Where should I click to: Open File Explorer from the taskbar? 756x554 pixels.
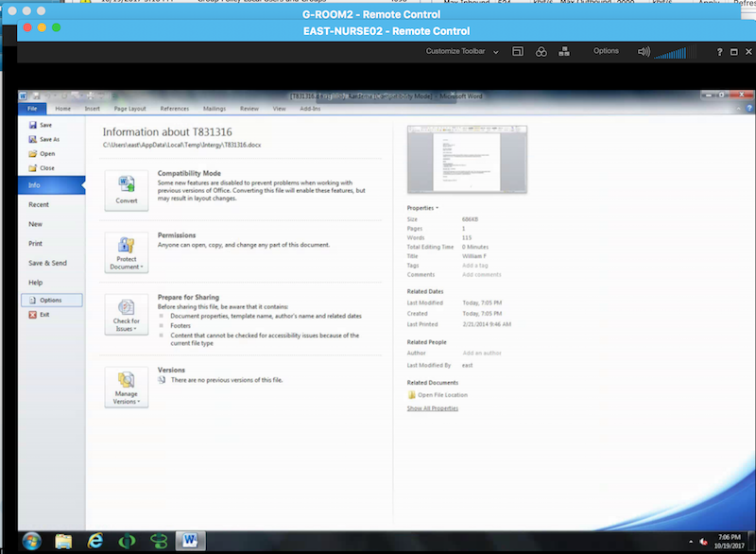63,542
